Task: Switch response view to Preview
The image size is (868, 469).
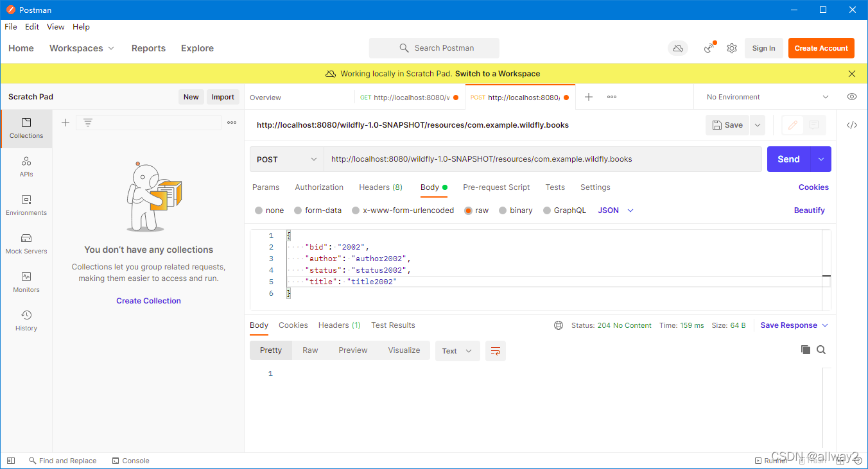Action: 353,350
